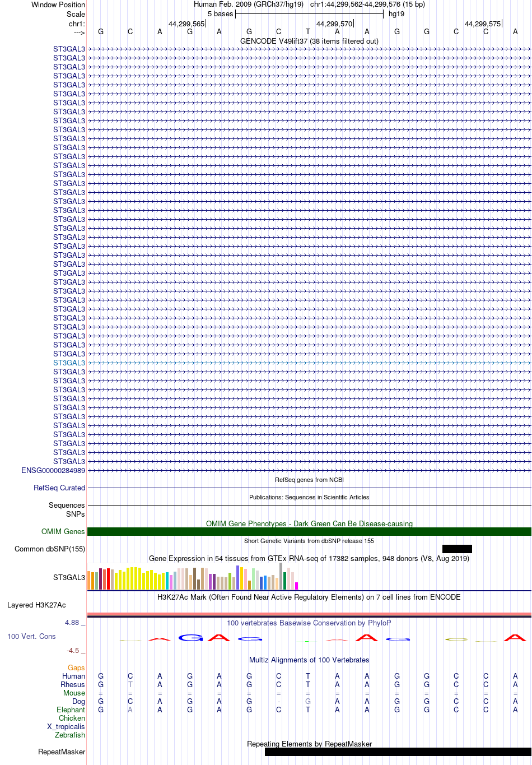
Task: Select the X_tropicalis alignment row label
Action: 66,726
